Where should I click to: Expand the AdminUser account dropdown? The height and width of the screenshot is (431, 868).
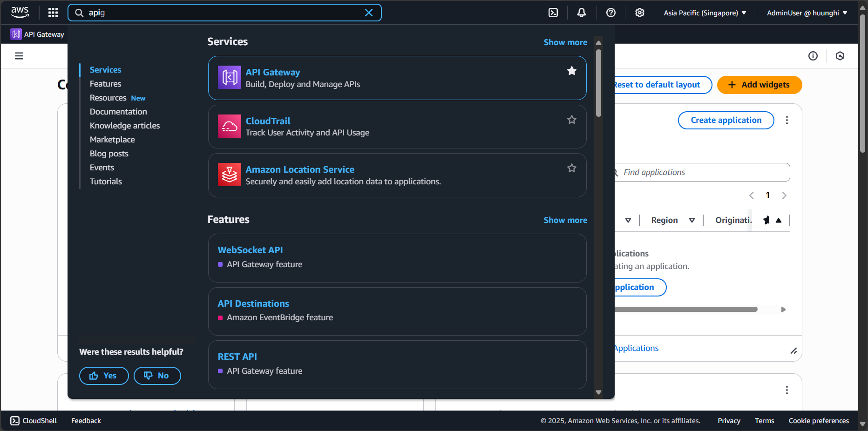(x=807, y=13)
